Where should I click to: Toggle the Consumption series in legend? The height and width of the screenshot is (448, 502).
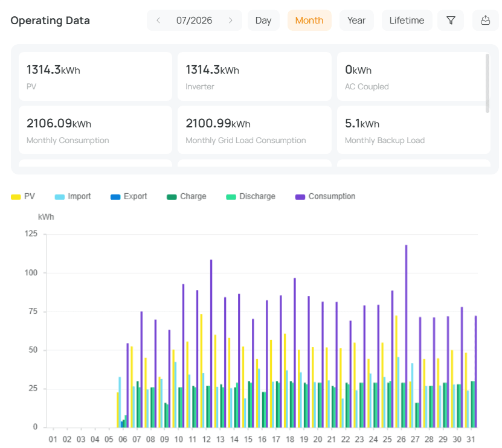[325, 196]
